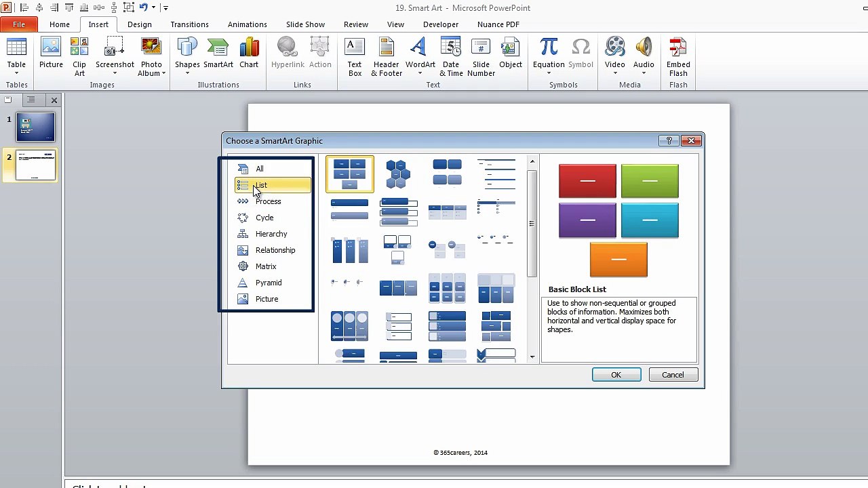This screenshot has height=488, width=868.
Task: Select the Process category
Action: click(273, 201)
